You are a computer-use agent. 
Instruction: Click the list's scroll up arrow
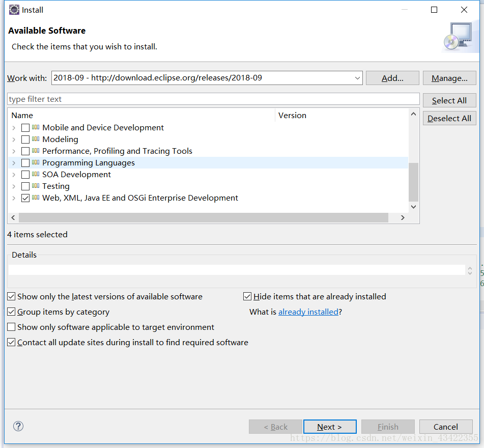(414, 114)
